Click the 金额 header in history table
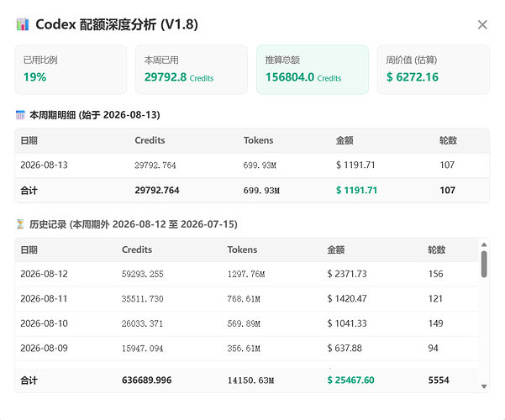 [x=336, y=250]
